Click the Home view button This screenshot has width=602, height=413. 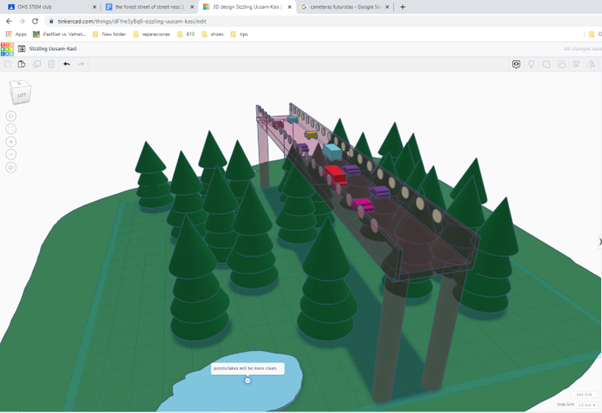click(x=11, y=116)
